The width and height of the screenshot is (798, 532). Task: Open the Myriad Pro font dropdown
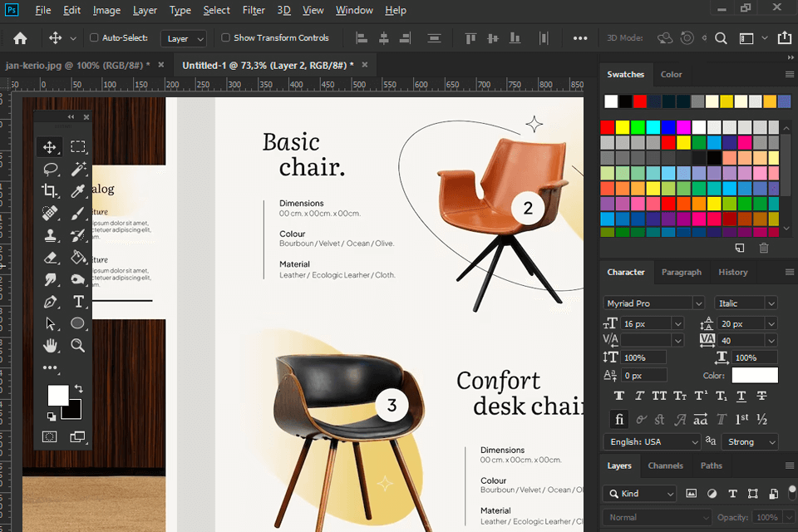pyautogui.click(x=653, y=303)
